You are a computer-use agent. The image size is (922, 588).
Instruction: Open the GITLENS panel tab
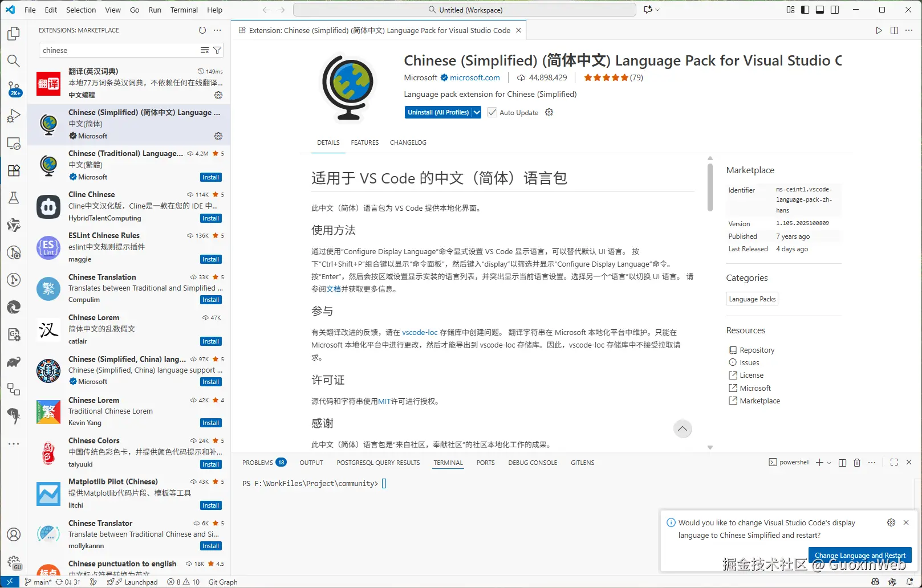tap(583, 463)
